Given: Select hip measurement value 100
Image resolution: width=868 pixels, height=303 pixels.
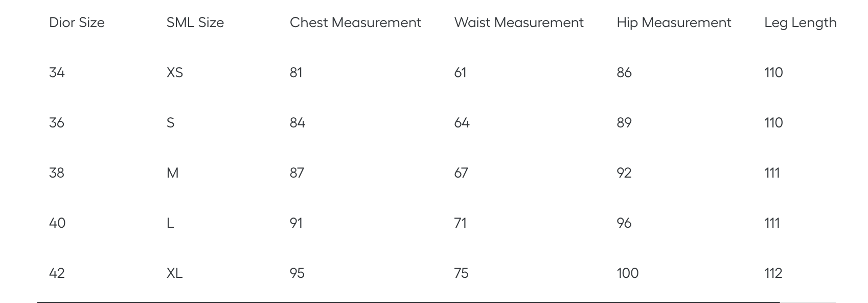Looking at the screenshot, I should point(628,273).
